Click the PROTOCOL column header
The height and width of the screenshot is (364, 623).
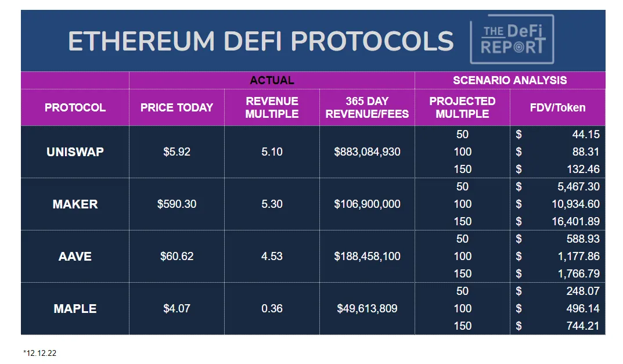point(75,107)
